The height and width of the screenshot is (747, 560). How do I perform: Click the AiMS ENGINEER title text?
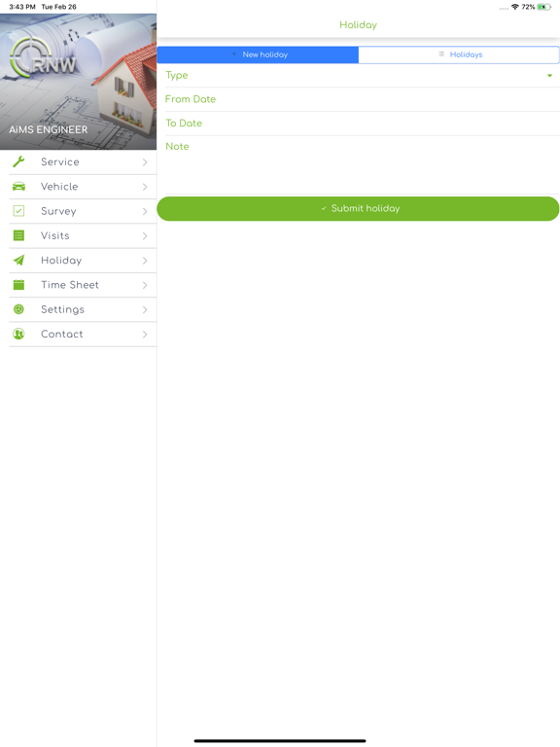(48, 129)
